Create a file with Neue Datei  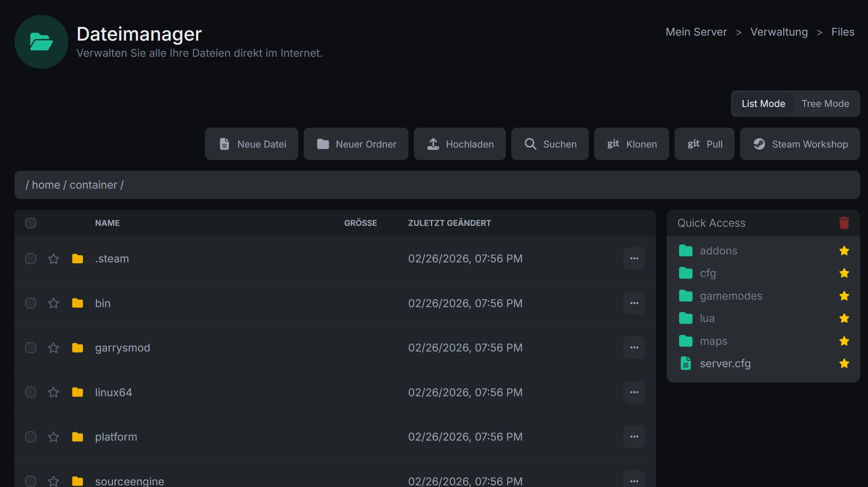coord(251,144)
